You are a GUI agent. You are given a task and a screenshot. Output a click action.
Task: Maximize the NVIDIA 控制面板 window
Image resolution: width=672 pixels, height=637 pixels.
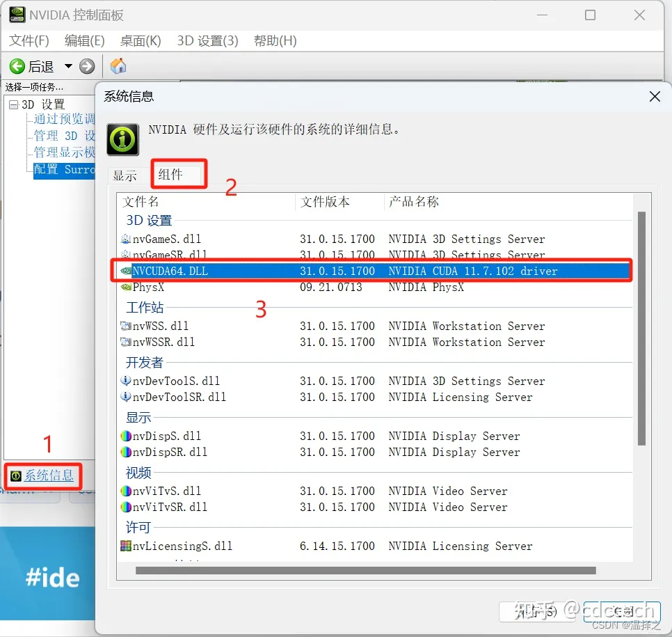pyautogui.click(x=590, y=15)
